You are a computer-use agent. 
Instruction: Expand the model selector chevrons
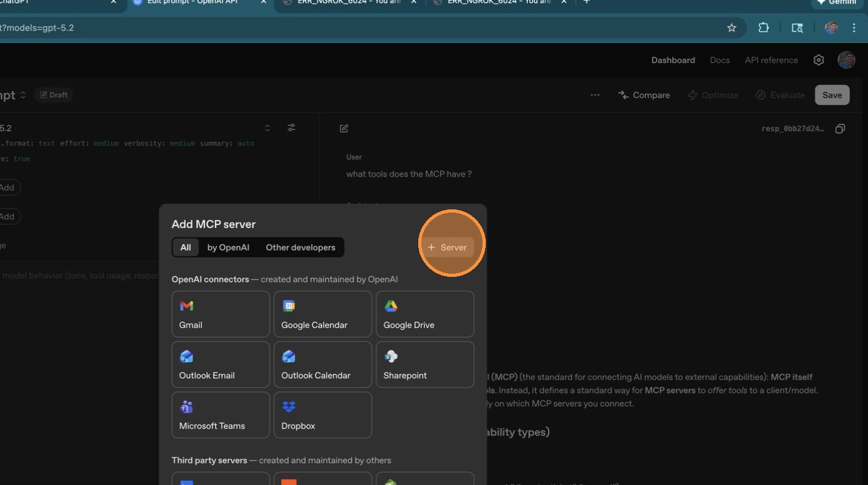(x=267, y=128)
